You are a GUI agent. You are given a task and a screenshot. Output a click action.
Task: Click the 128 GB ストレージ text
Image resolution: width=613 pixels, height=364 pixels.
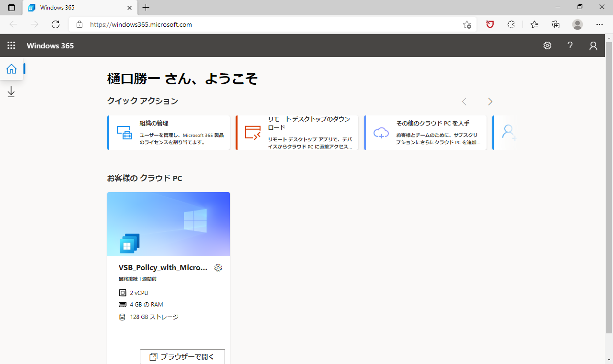(x=154, y=317)
